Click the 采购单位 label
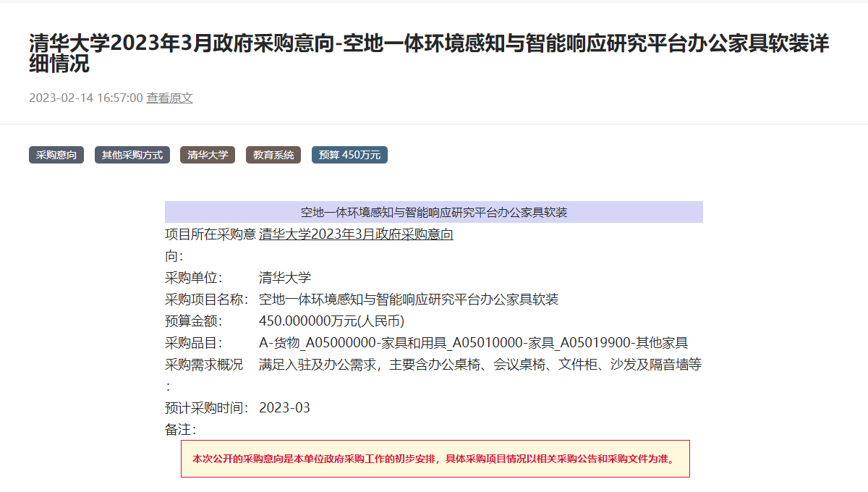This screenshot has width=868, height=492. point(193,278)
